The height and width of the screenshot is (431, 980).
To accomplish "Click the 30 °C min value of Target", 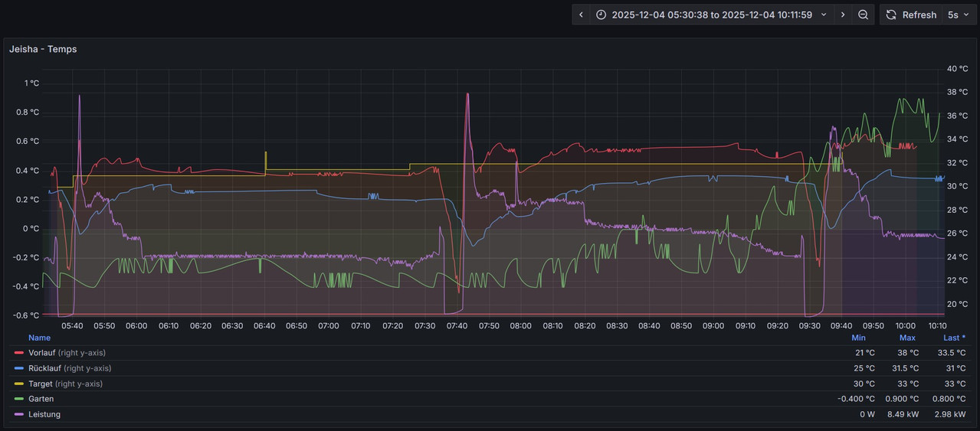I will pyautogui.click(x=864, y=384).
